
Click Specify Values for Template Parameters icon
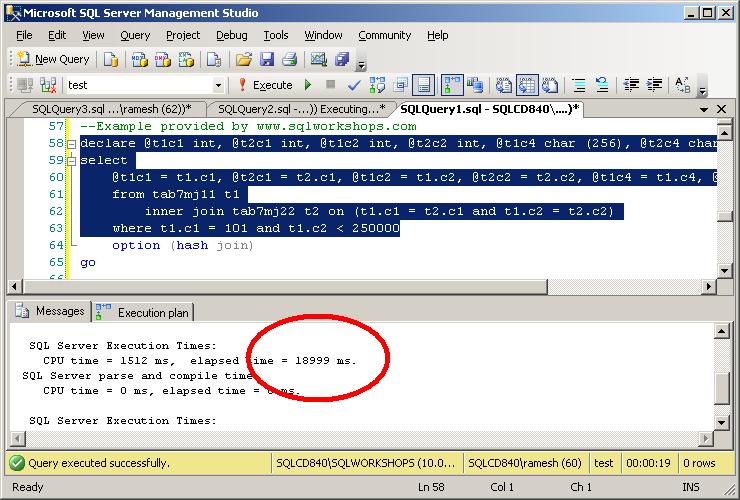click(682, 85)
